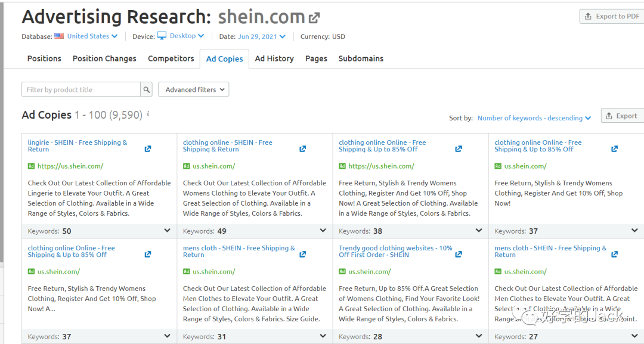Click the US flag icon next to Database
The height and width of the screenshot is (344, 644).
coord(59,36)
